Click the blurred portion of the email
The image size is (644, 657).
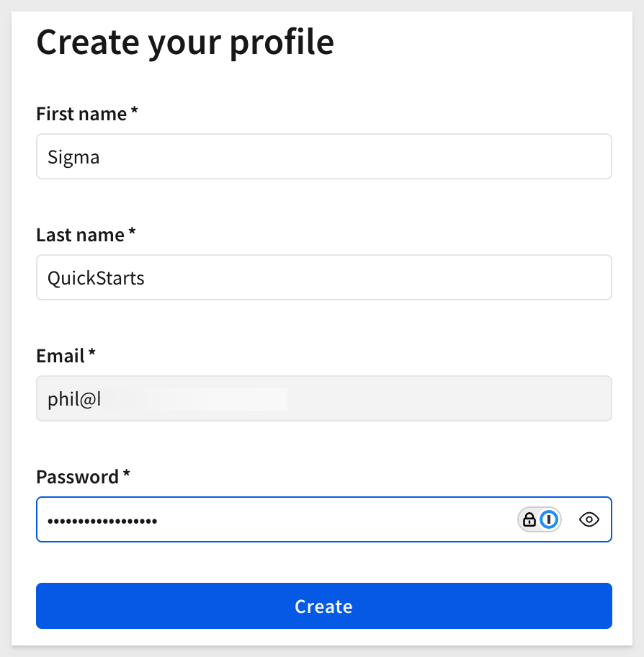194,399
